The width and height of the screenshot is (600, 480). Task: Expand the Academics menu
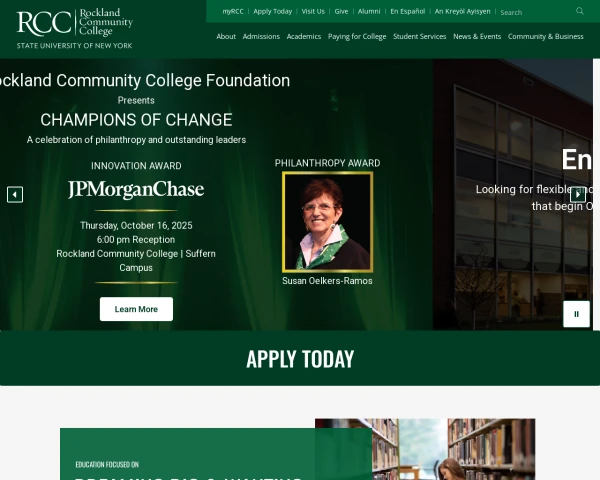304,36
